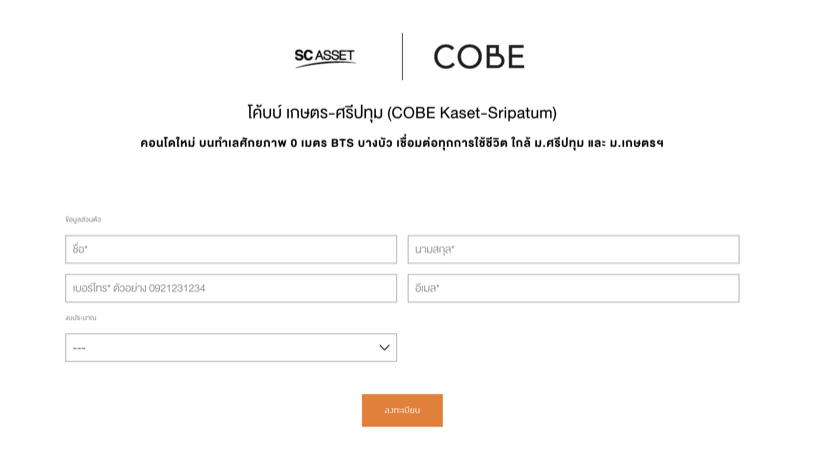Click the งบประมาณ label above the dropdown
Screen dimensions: 825x453
coord(81,318)
